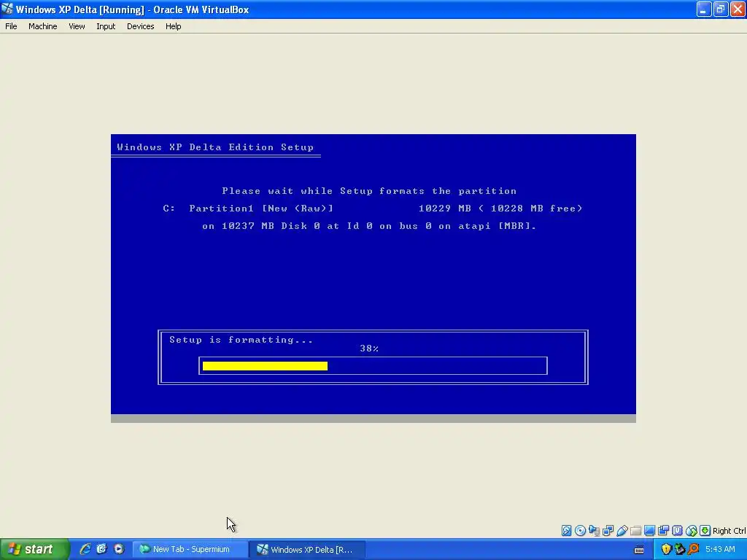Open the Devices menu

coord(141,26)
